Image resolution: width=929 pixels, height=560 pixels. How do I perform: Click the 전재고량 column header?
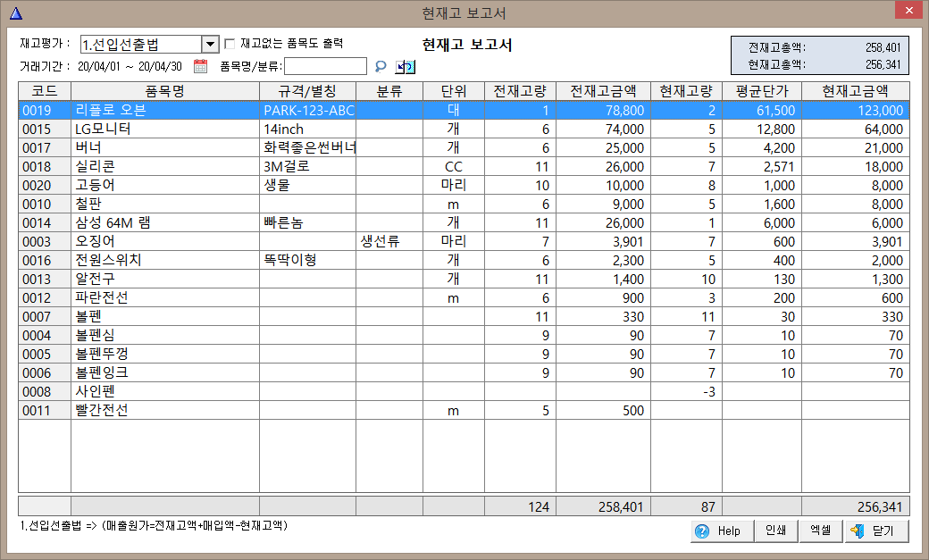click(x=520, y=91)
